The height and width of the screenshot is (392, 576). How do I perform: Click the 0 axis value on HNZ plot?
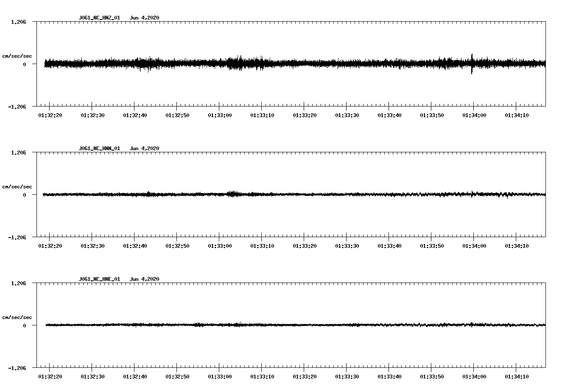25,64
